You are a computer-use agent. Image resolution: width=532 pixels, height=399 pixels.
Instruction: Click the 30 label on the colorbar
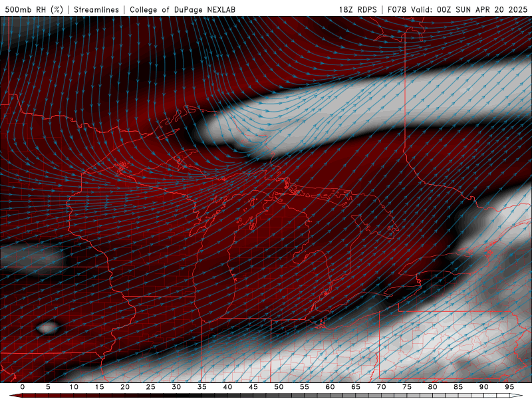176,387
